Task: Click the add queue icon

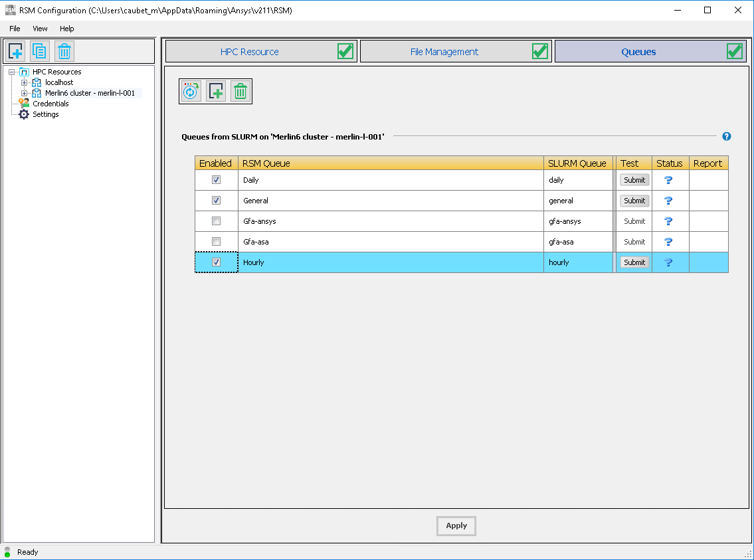Action: 215,91
